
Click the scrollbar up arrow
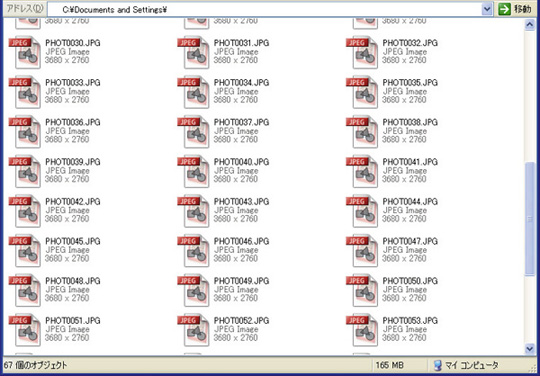click(x=530, y=25)
